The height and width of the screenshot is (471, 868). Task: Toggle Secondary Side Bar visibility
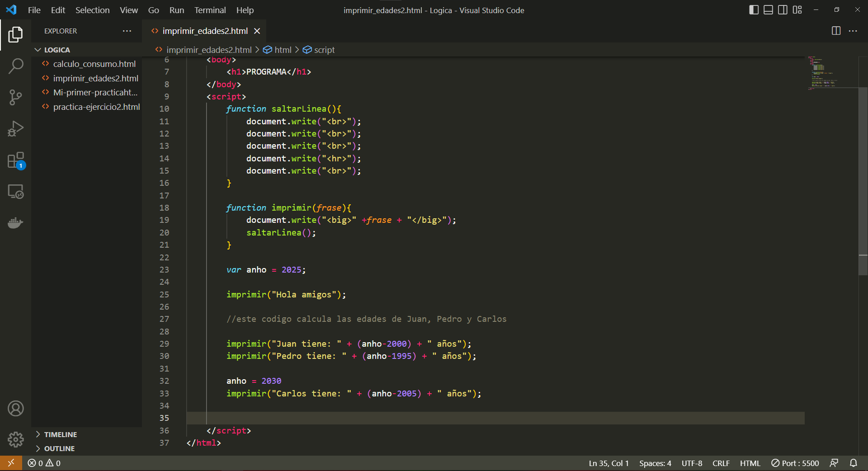pos(783,10)
